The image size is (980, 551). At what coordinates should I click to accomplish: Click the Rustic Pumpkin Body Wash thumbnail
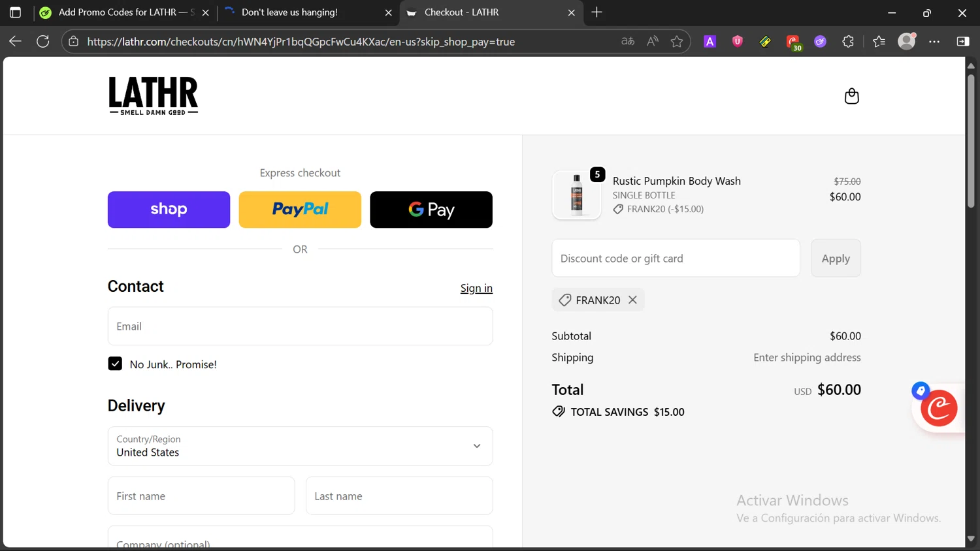point(576,195)
